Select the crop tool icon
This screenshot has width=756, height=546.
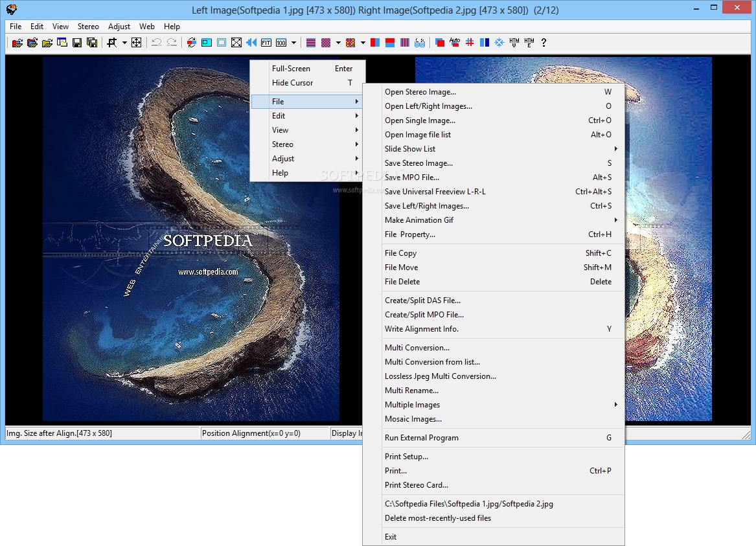coord(112,42)
